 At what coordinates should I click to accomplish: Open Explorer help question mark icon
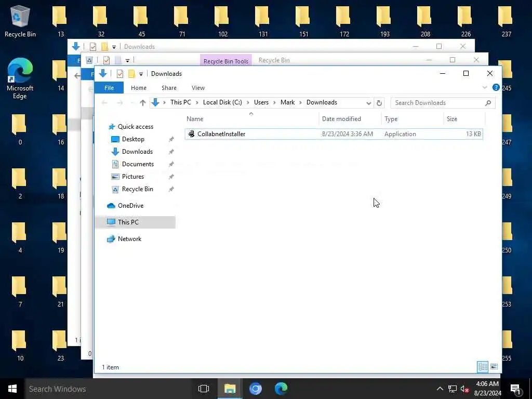(x=496, y=87)
